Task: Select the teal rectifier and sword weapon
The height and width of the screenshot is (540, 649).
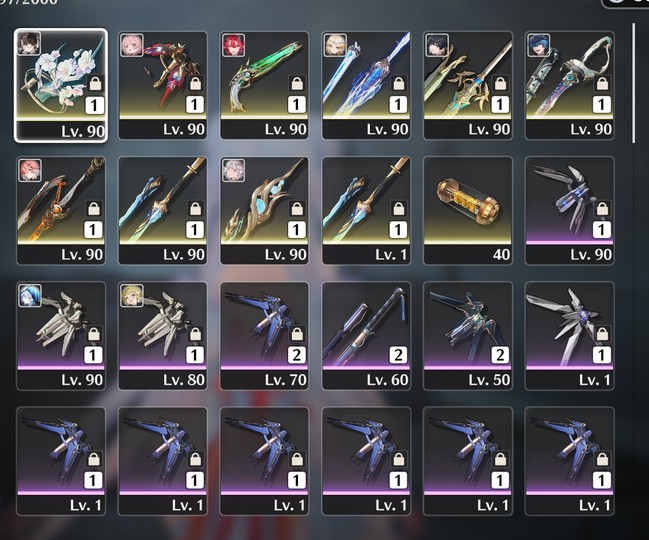Action: tap(570, 85)
